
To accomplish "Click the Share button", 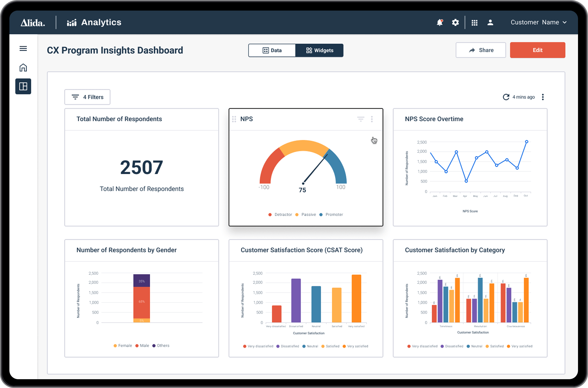I will tap(481, 50).
